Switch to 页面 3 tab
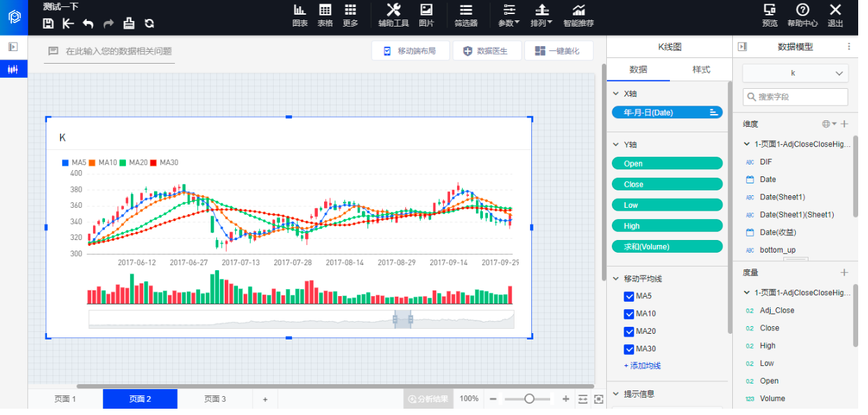Screen dimensions: 868x415 click(x=215, y=399)
